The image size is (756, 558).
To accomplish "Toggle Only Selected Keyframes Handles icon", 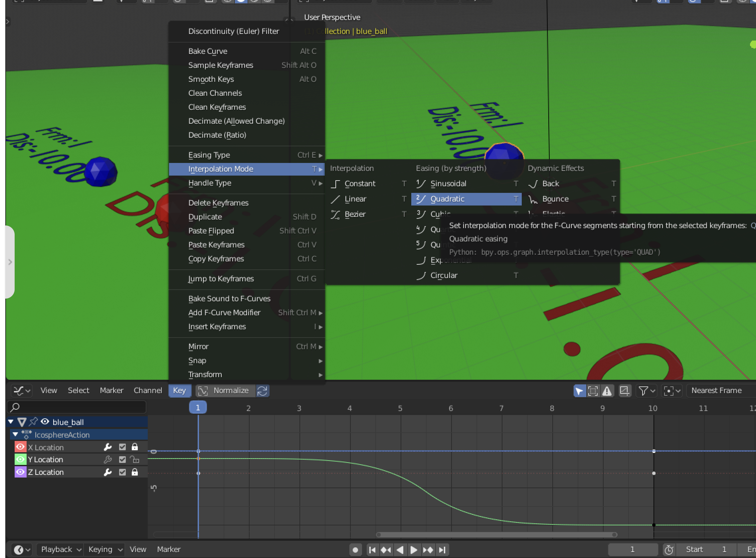I will point(593,391).
